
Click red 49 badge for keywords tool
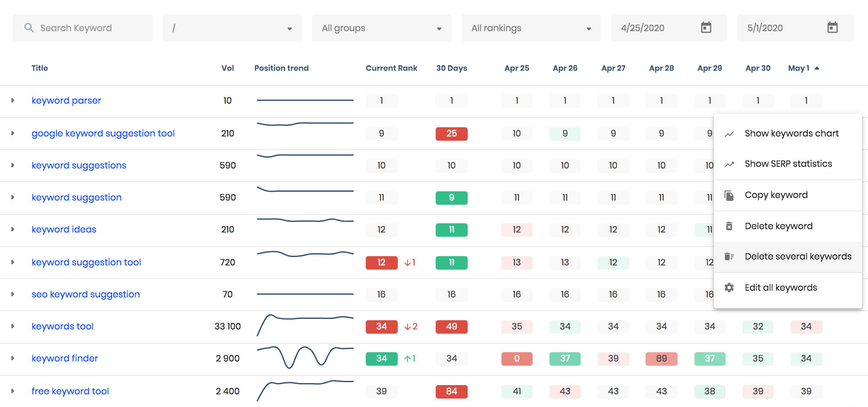(x=451, y=327)
